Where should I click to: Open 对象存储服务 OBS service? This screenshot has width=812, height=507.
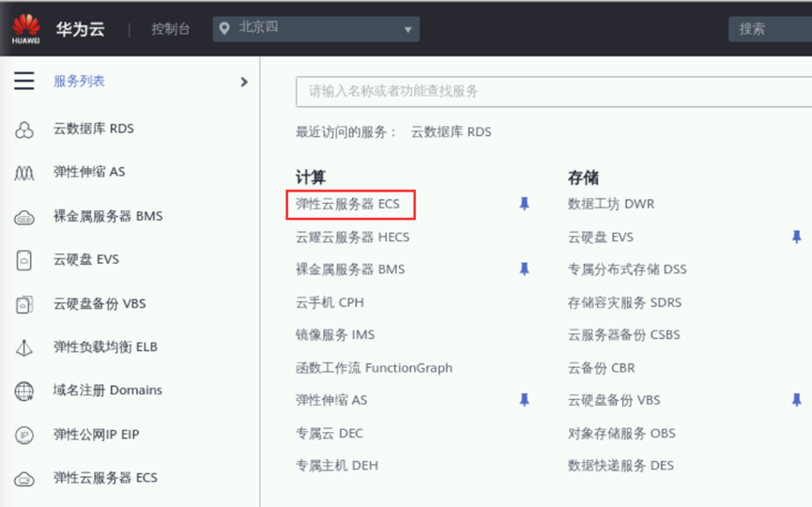[622, 433]
